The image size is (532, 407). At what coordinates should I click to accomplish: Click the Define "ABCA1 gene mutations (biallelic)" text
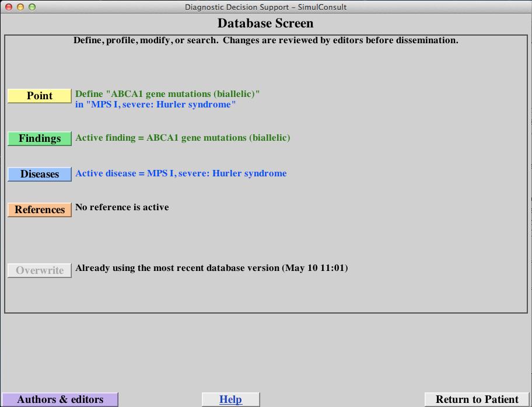coord(167,93)
